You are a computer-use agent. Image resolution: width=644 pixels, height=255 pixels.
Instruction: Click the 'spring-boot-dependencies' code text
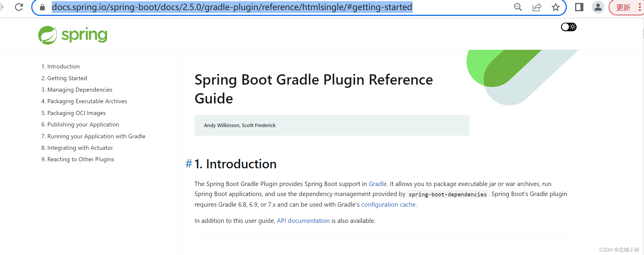[x=447, y=194]
